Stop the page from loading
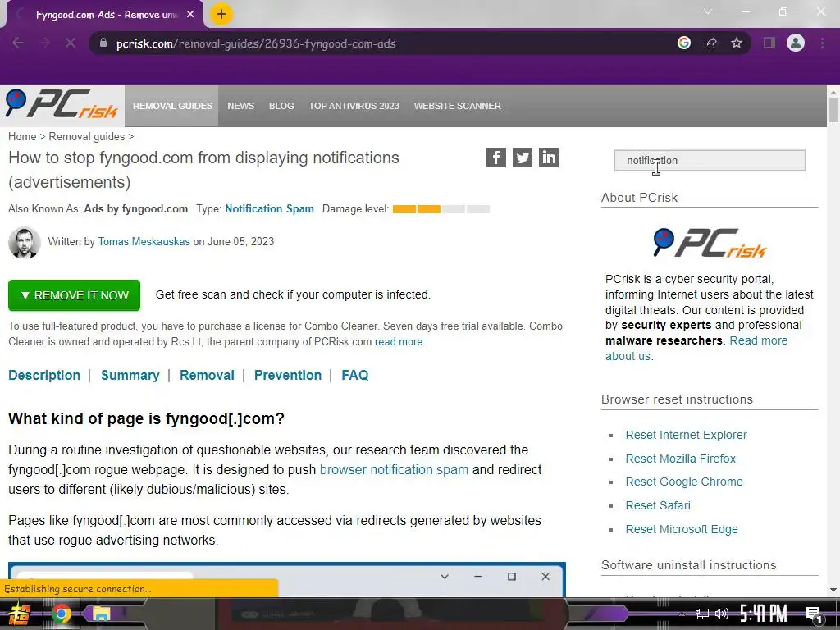 click(x=71, y=43)
